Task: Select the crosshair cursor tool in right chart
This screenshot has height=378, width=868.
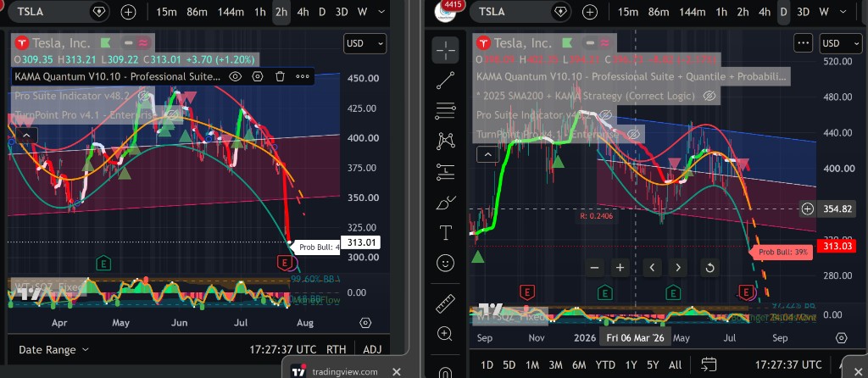Action: tap(446, 50)
